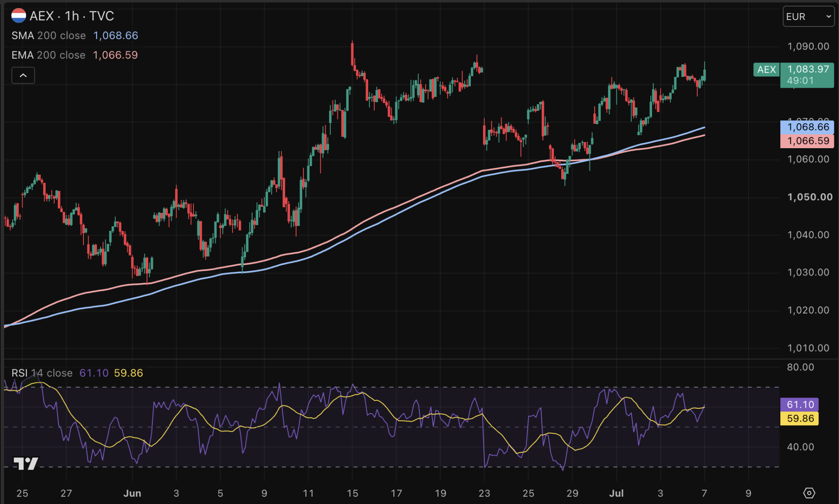This screenshot has height=504, width=839.
Task: Click the 1,090.00 level on price axis
Action: (808, 46)
